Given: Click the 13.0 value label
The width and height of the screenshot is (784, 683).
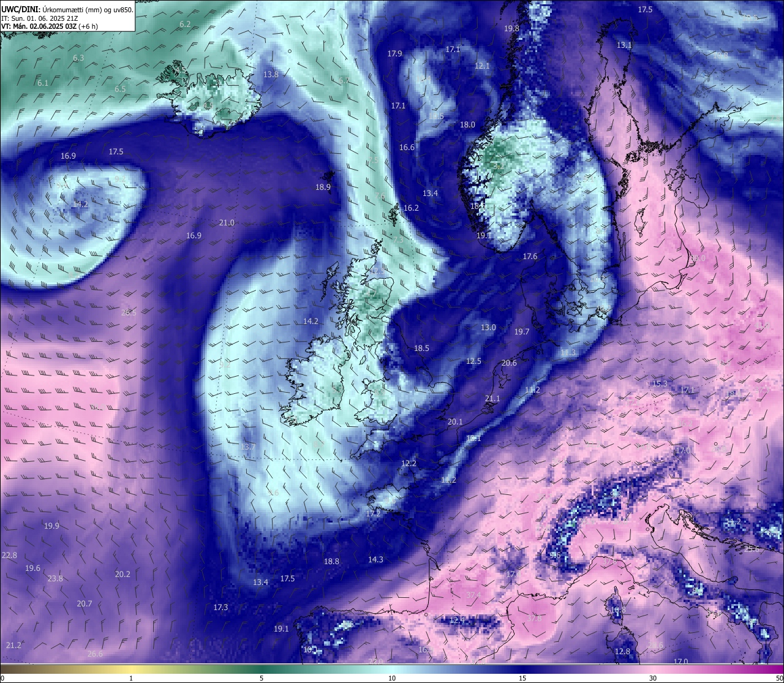Looking at the screenshot, I should click(x=488, y=328).
